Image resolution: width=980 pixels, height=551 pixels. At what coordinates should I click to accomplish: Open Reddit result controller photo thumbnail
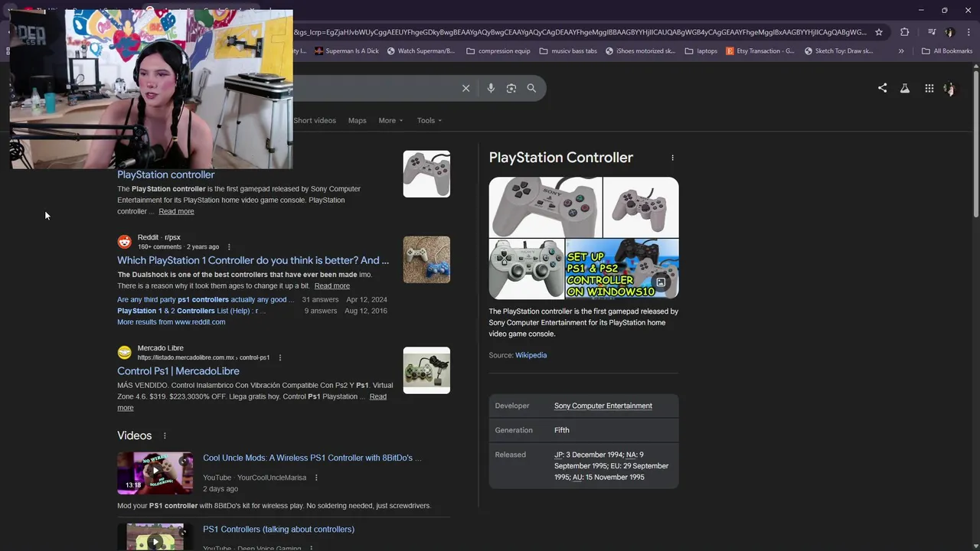[x=426, y=259]
